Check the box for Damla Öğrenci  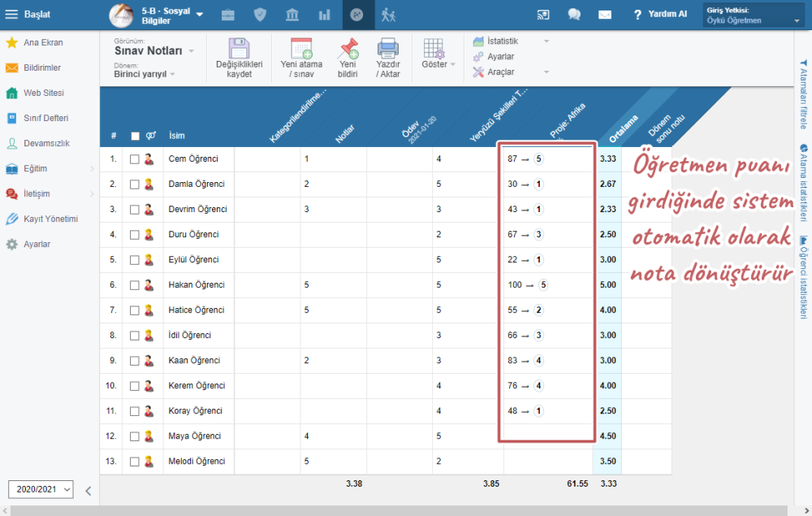135,184
